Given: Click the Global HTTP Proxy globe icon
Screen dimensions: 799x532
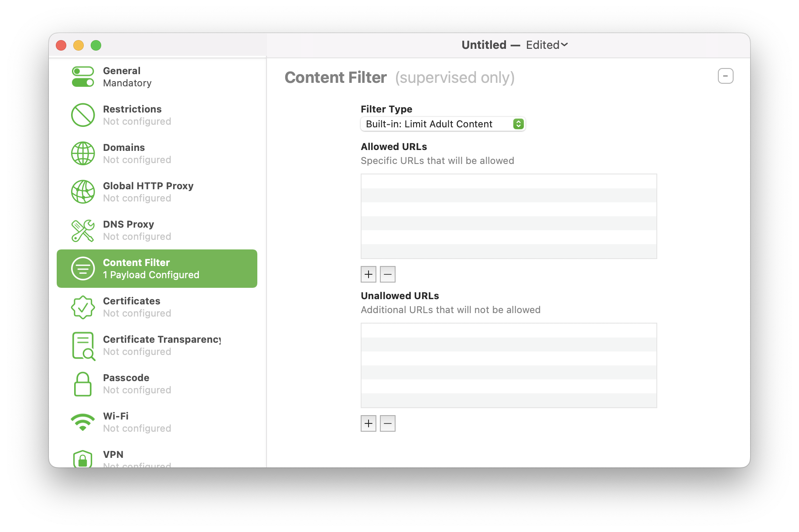Looking at the screenshot, I should coord(83,192).
